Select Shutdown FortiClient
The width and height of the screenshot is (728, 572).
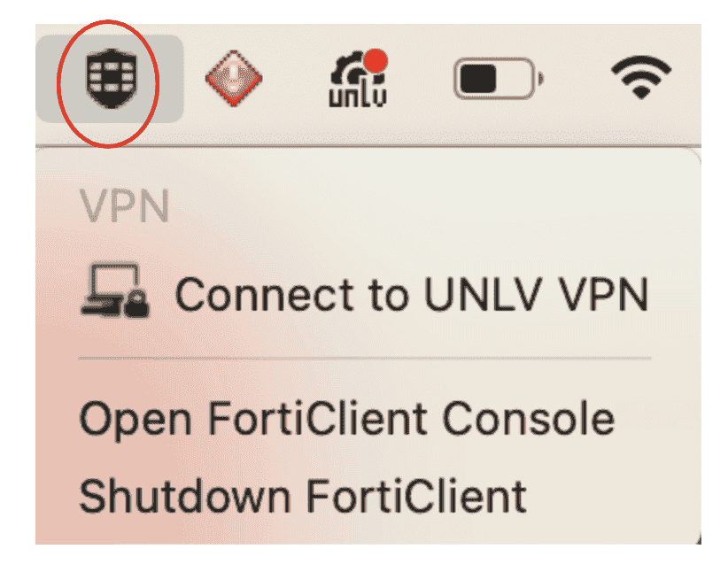(x=302, y=495)
